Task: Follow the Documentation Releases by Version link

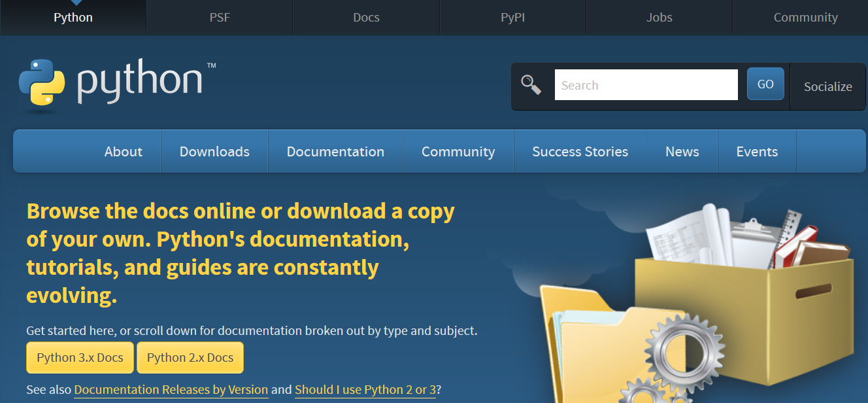Action: click(171, 390)
